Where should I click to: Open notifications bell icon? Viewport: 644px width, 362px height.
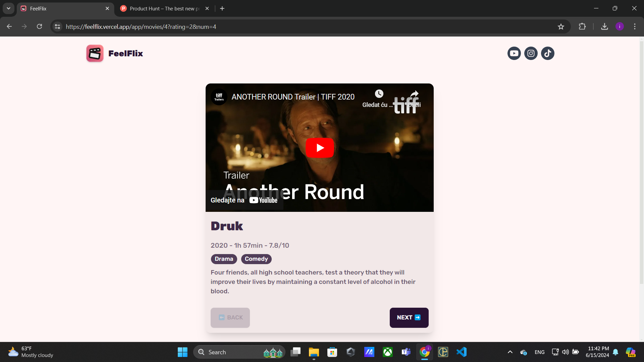(615, 352)
